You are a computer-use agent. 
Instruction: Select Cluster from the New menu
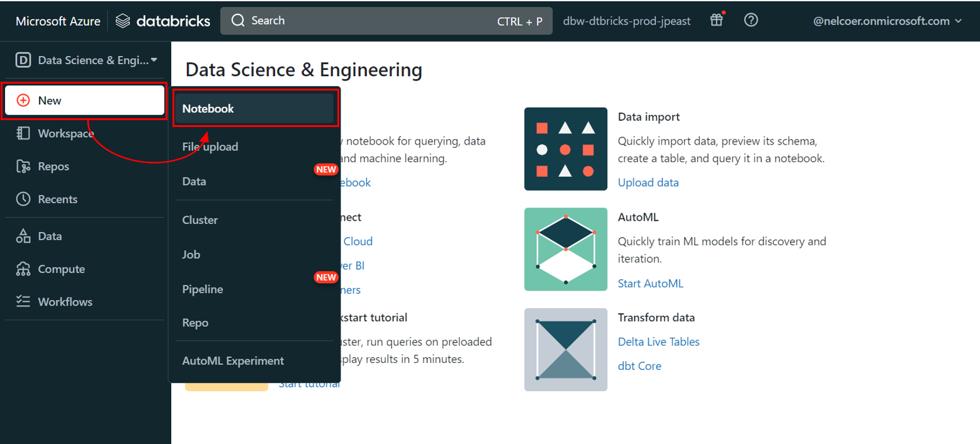point(200,220)
